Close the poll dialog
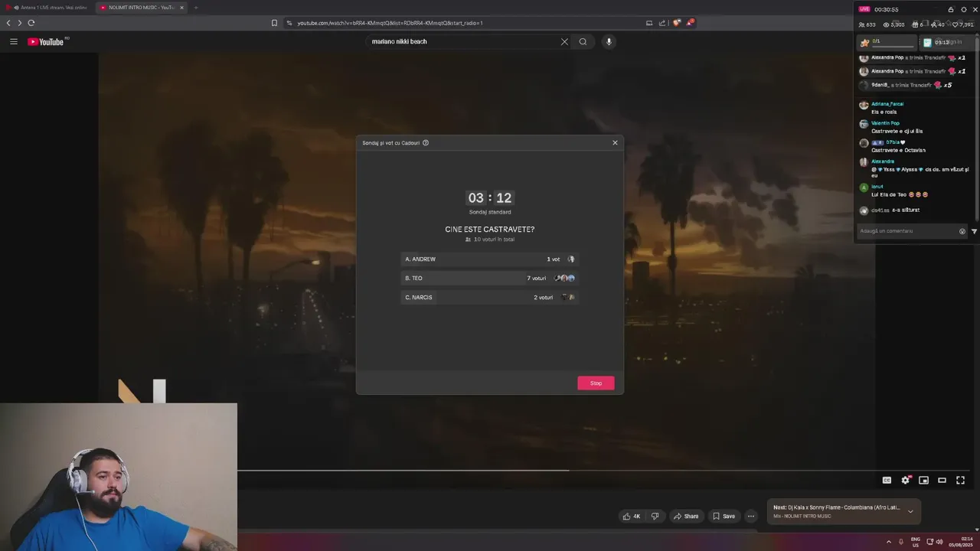The height and width of the screenshot is (551, 980). click(x=615, y=142)
